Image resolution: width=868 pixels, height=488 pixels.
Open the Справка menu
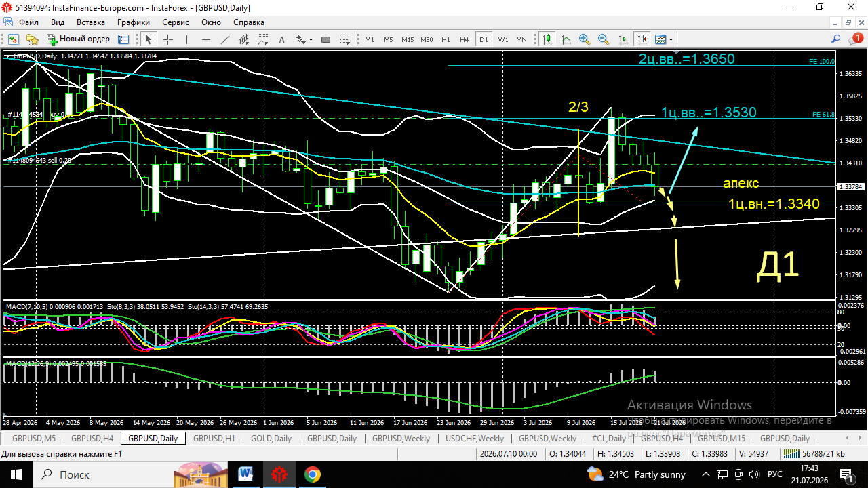pos(249,22)
